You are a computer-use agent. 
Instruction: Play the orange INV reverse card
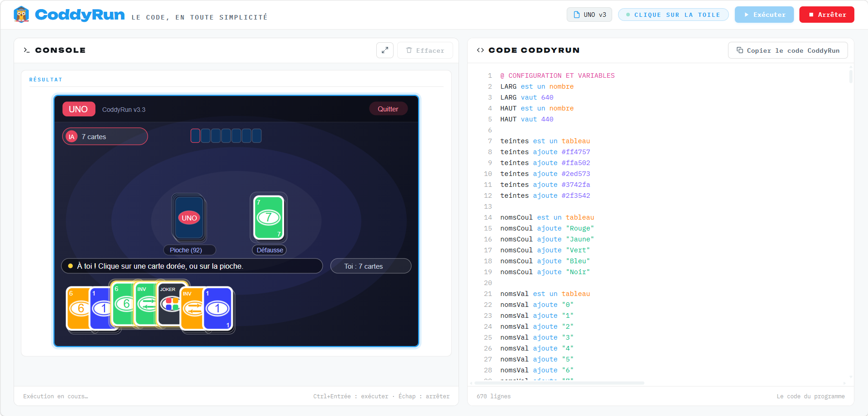click(x=191, y=308)
